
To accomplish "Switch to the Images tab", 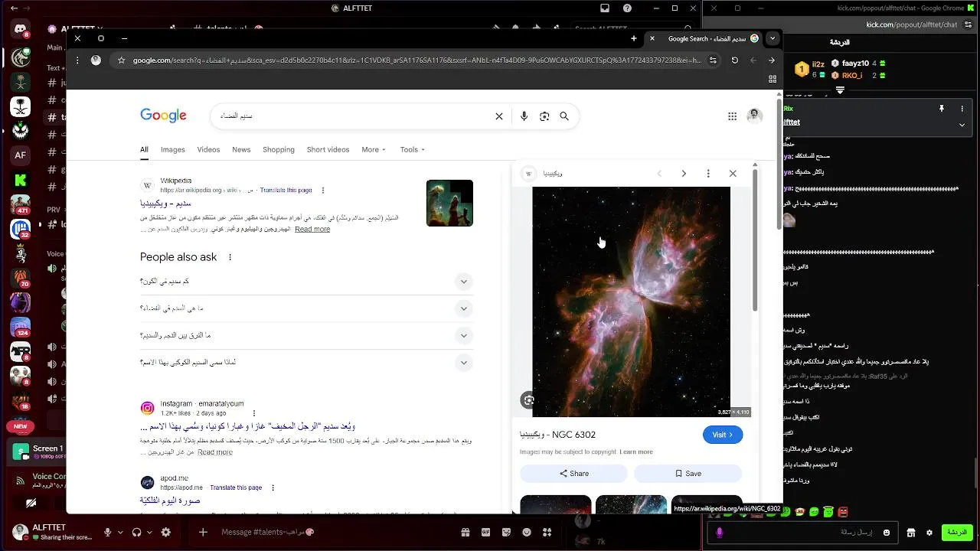I will click(x=172, y=150).
